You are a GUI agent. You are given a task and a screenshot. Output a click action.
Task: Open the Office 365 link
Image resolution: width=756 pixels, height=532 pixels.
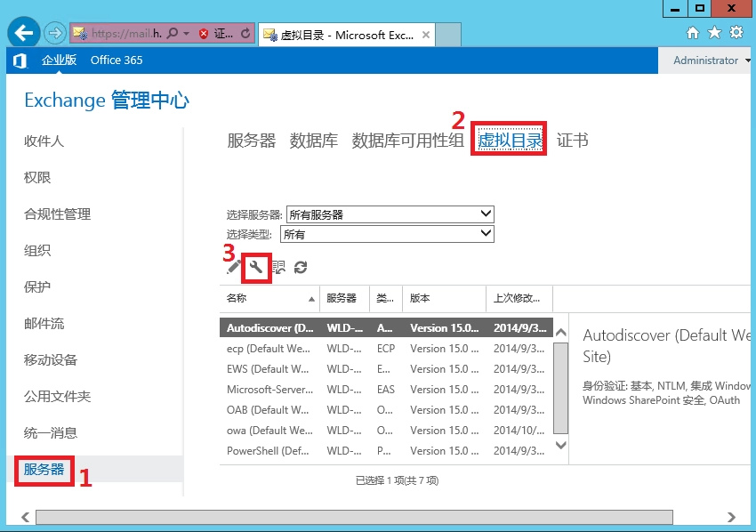point(117,60)
